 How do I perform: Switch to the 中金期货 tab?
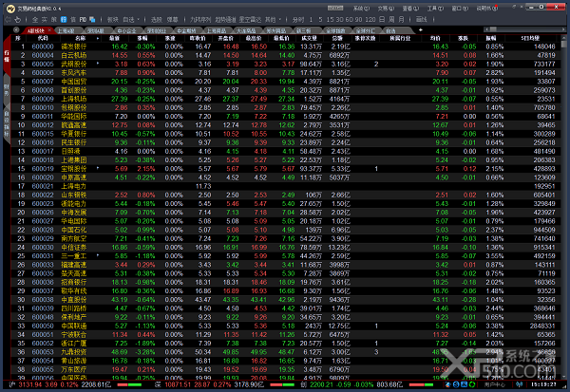tap(186, 31)
